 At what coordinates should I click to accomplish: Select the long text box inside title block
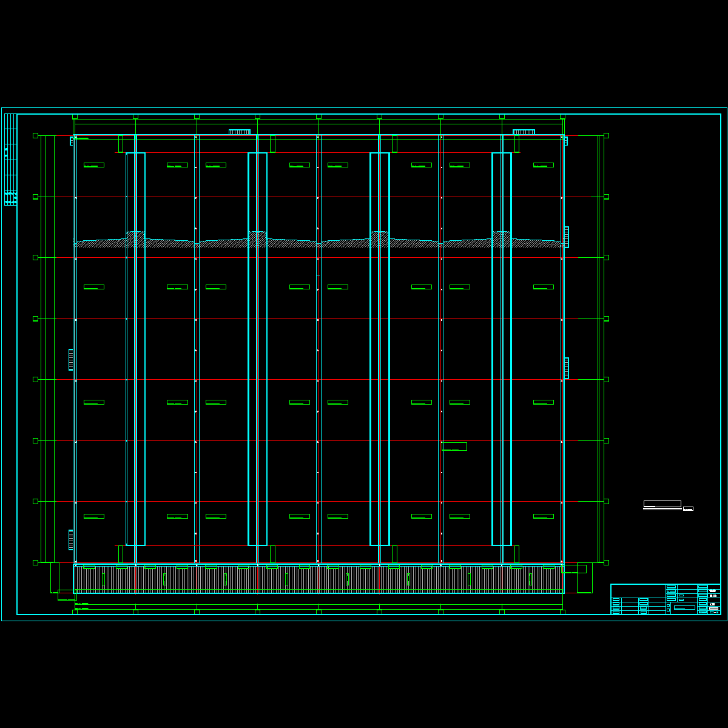(x=684, y=607)
